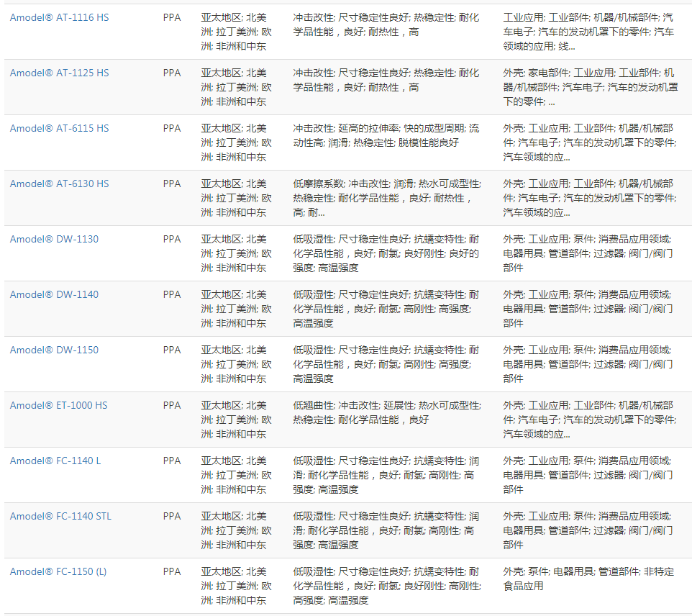The width and height of the screenshot is (692, 616).
Task: Select PPA cell in FC-1140 L row
Action: pyautogui.click(x=172, y=461)
